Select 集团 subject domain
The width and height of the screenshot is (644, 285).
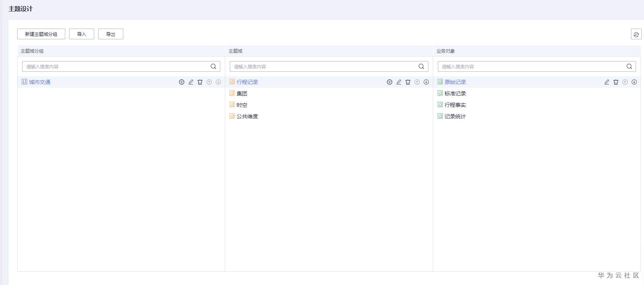click(242, 93)
